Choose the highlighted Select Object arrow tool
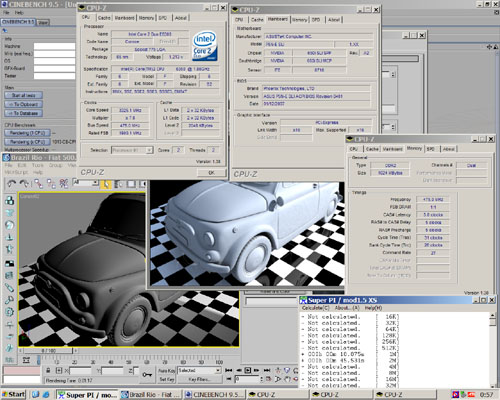500x400 pixels. click(x=106, y=184)
